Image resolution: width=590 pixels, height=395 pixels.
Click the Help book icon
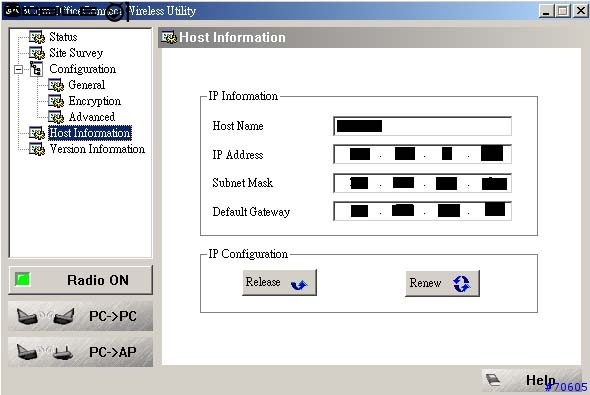pos(493,380)
